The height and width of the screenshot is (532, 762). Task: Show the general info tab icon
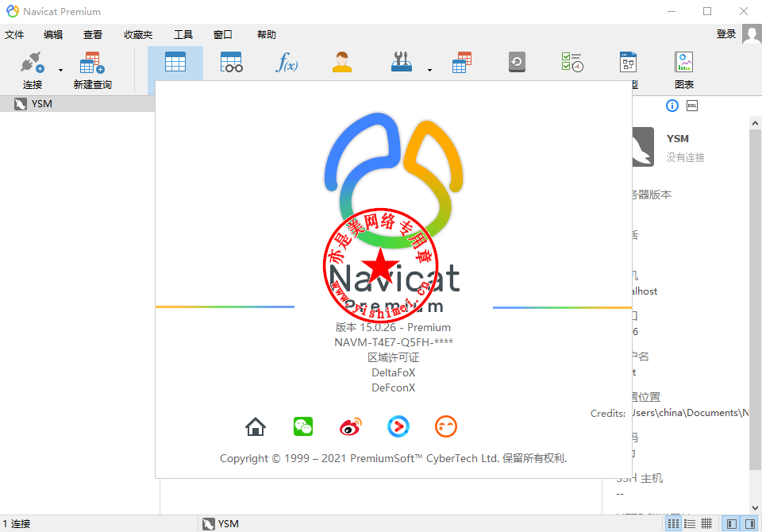pyautogui.click(x=672, y=106)
